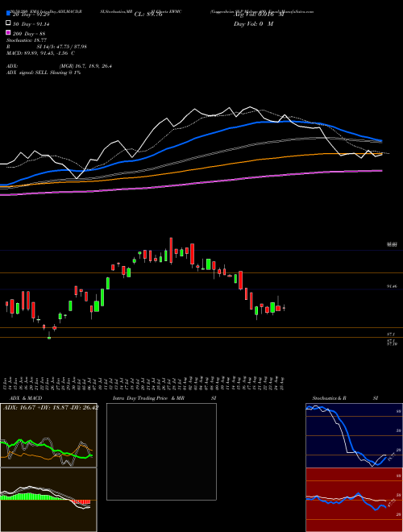
Task: Click the RSI 14/5 '47.75 / 37.98' reading
Action: [x=70, y=47]
